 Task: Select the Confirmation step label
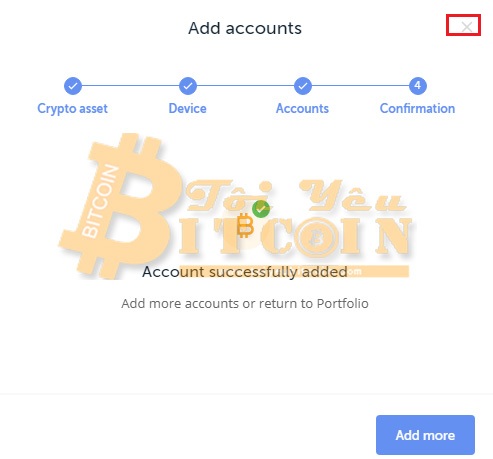coord(417,109)
